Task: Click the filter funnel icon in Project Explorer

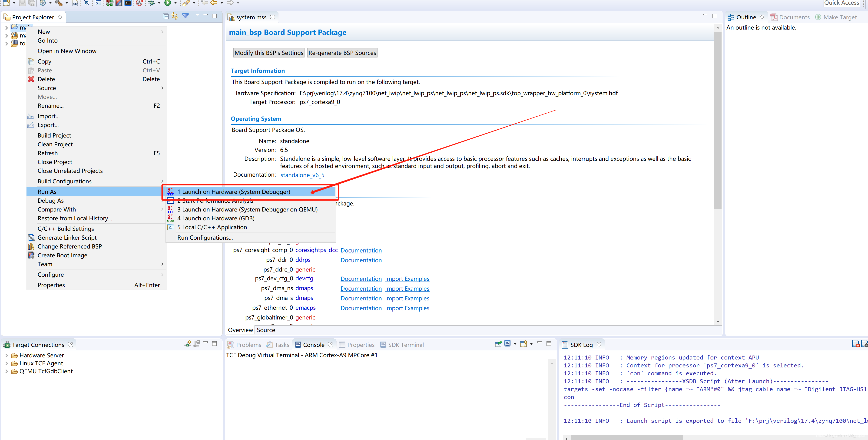Action: click(x=185, y=16)
